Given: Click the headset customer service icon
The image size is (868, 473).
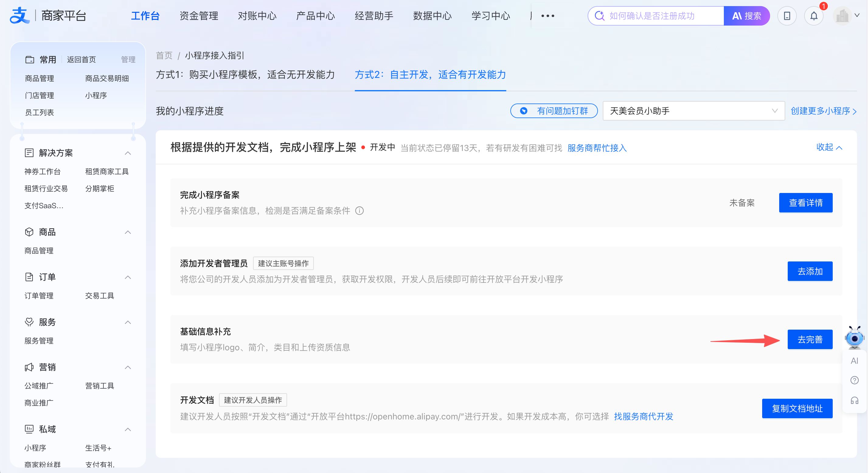Looking at the screenshot, I should [x=854, y=401].
